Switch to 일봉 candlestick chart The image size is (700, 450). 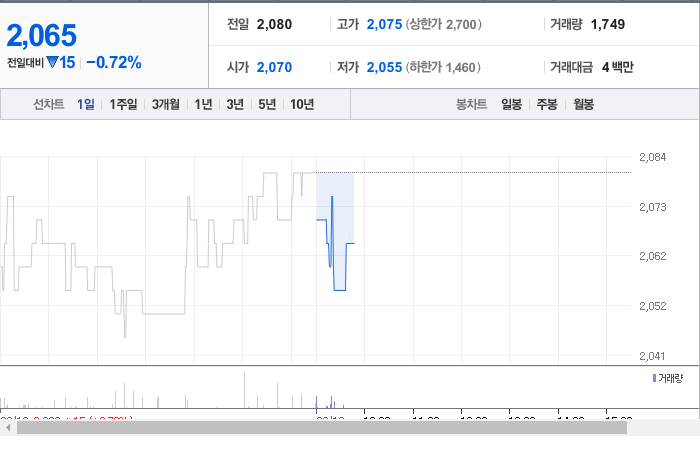[x=512, y=104]
